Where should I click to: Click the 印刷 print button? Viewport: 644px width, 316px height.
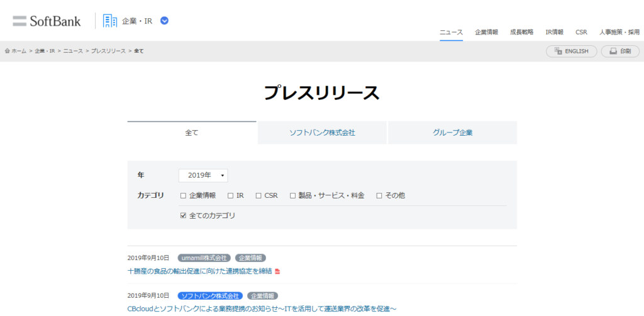click(620, 52)
